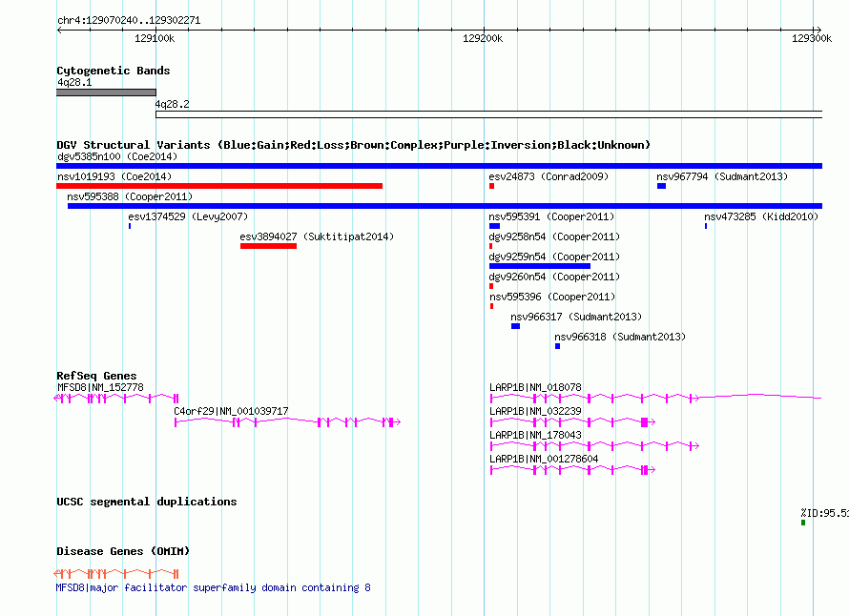Click the 129300k ruler label
Screen dimensions: 849x616
click(x=812, y=38)
